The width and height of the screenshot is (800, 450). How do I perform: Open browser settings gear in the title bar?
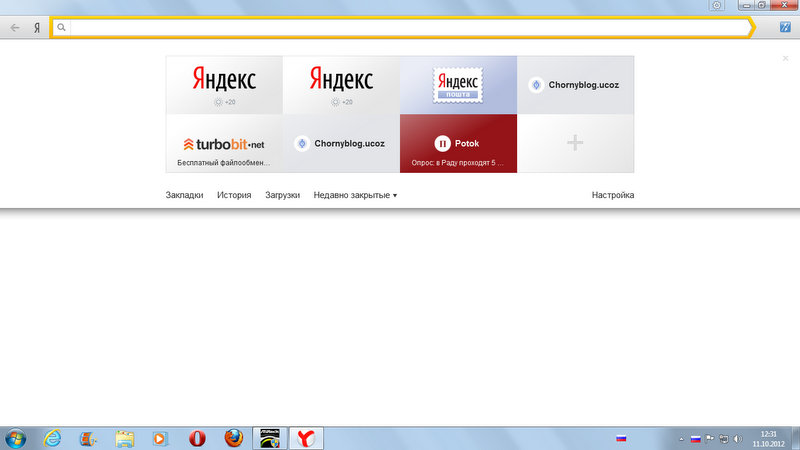[717, 6]
